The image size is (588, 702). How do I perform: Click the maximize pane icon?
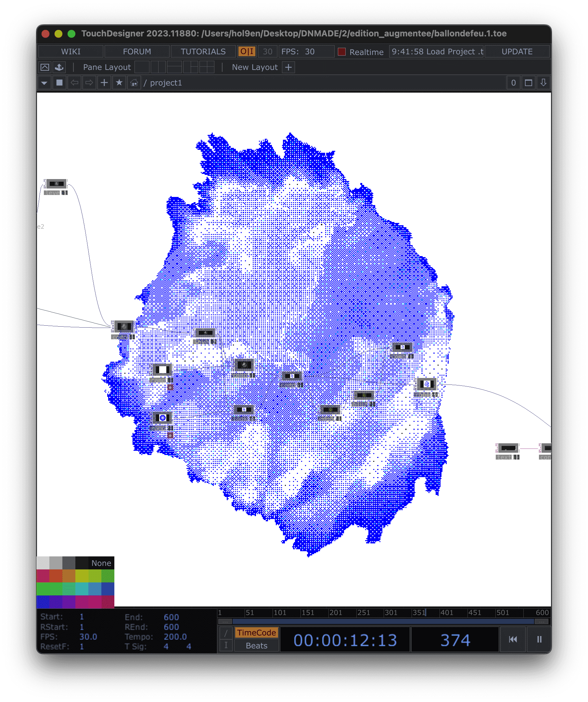click(529, 83)
